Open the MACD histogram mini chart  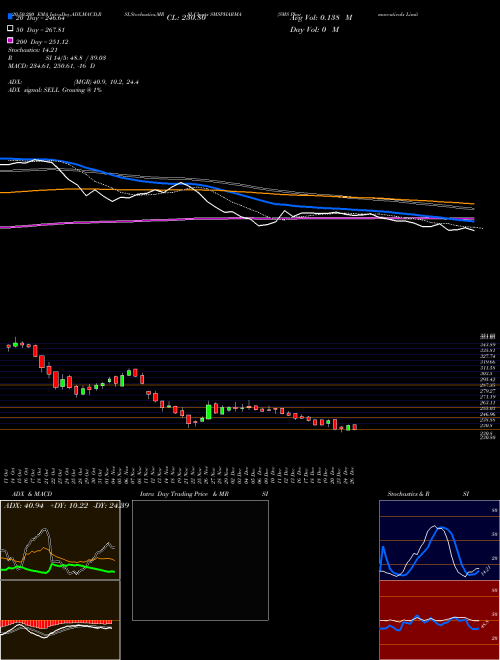pyautogui.click(x=60, y=620)
